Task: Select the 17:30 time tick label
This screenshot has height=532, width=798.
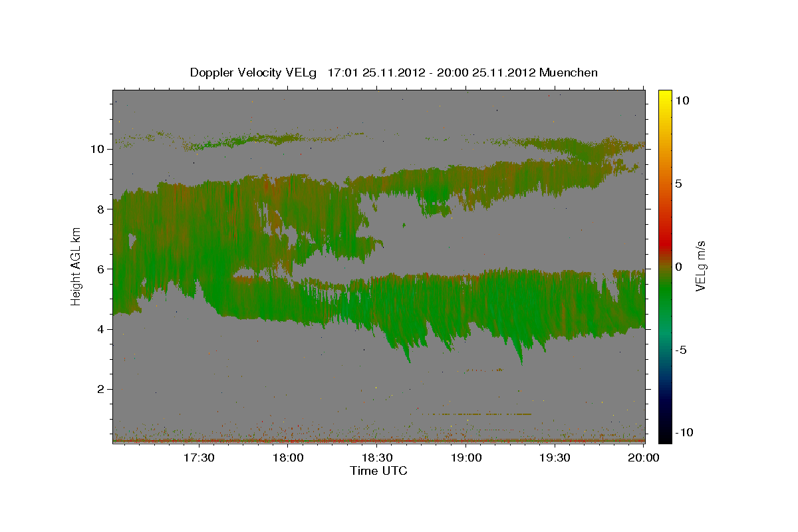Action: [x=199, y=458]
